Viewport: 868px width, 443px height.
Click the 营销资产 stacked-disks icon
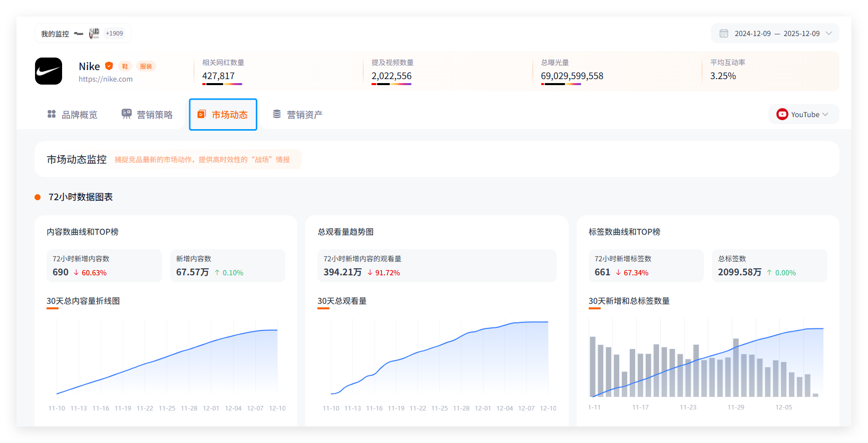(277, 114)
